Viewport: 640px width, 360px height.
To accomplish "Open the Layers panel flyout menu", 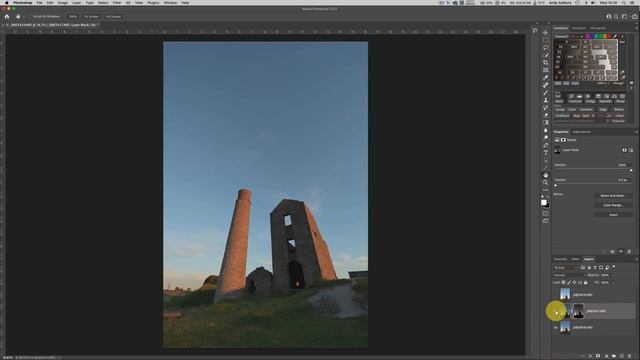I will pos(636,259).
